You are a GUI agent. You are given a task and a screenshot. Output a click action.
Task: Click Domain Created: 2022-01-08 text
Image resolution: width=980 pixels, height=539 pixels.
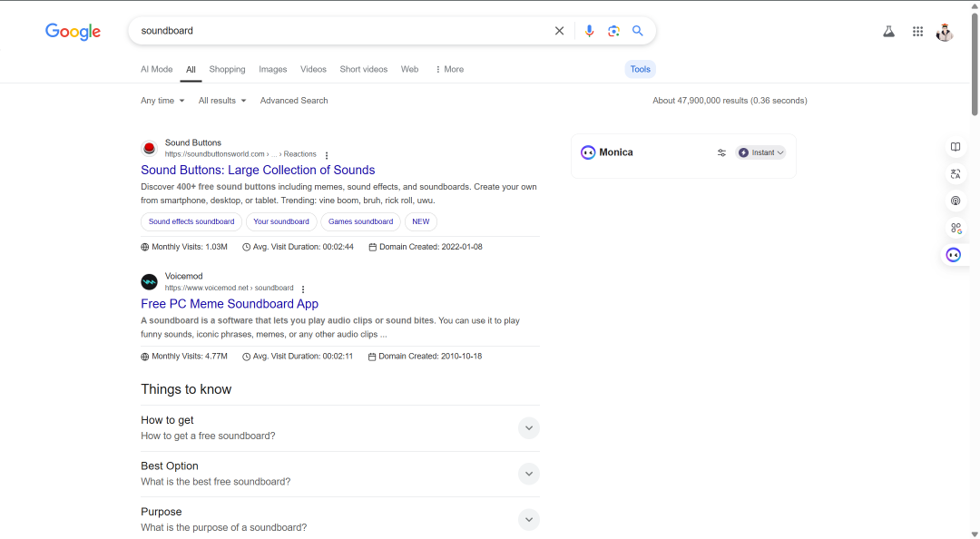tap(426, 247)
